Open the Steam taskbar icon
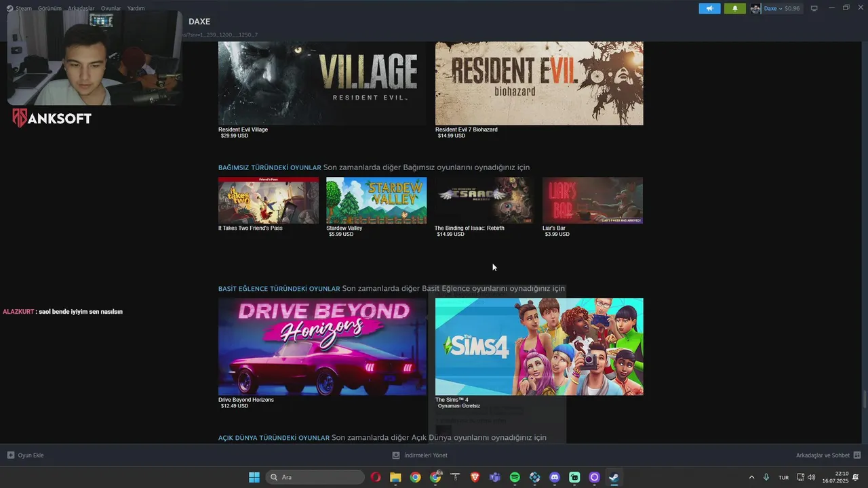 pos(614,477)
